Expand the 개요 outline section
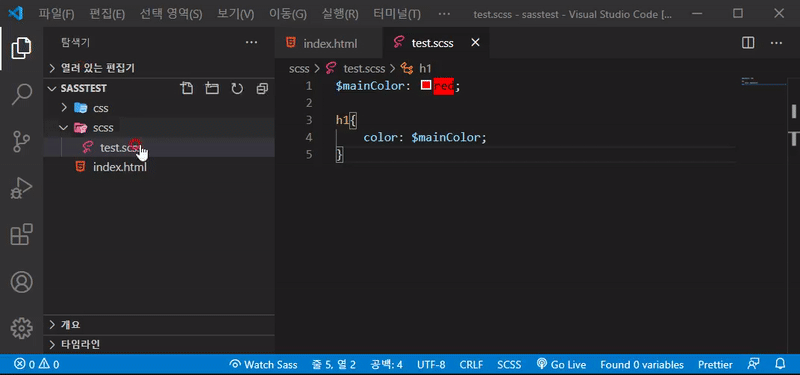Image resolution: width=800 pixels, height=375 pixels. [159, 324]
